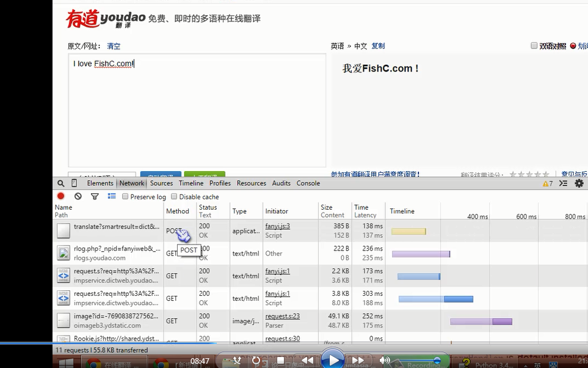The image size is (588, 368).
Task: Switch rows view with the list icon
Action: pyautogui.click(x=112, y=196)
